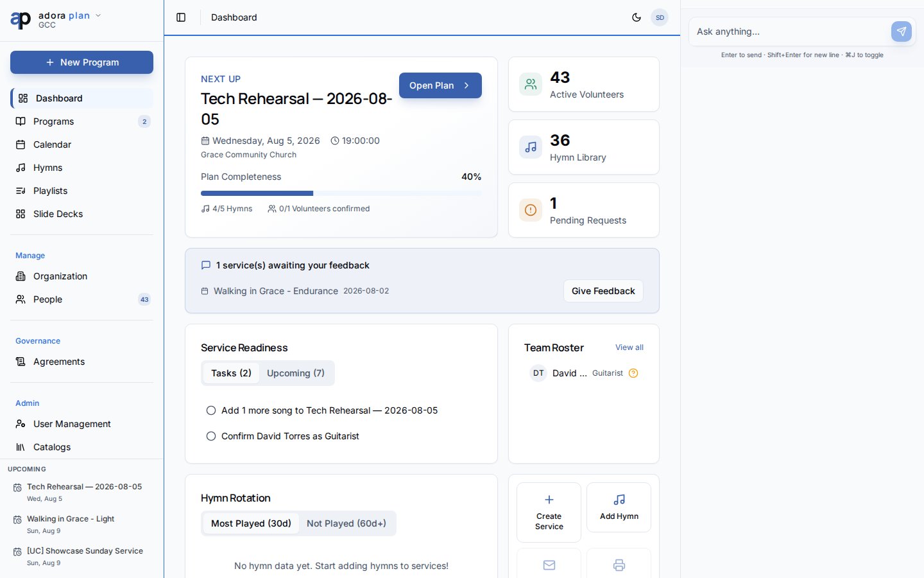Click the Grace Community Church text
This screenshot has width=924, height=578.
[x=248, y=155]
